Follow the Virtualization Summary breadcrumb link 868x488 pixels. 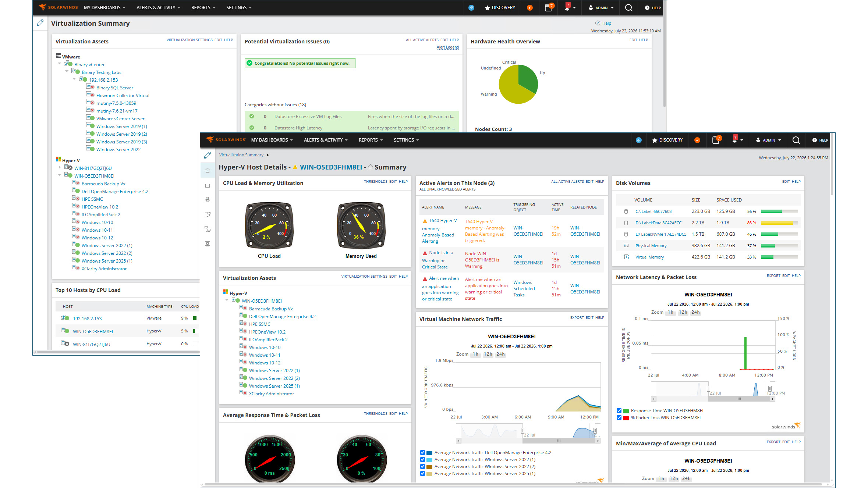click(241, 155)
